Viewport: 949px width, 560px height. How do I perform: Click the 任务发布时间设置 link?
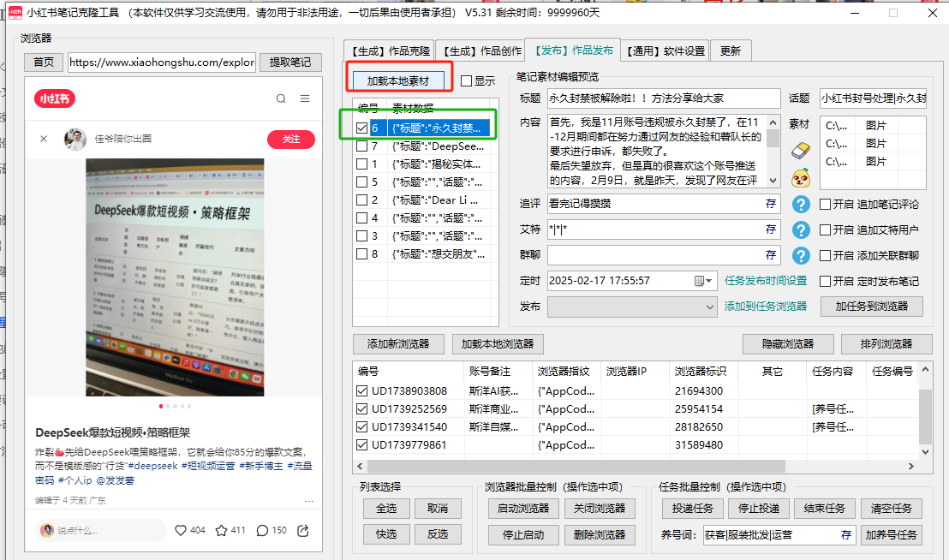click(x=766, y=281)
